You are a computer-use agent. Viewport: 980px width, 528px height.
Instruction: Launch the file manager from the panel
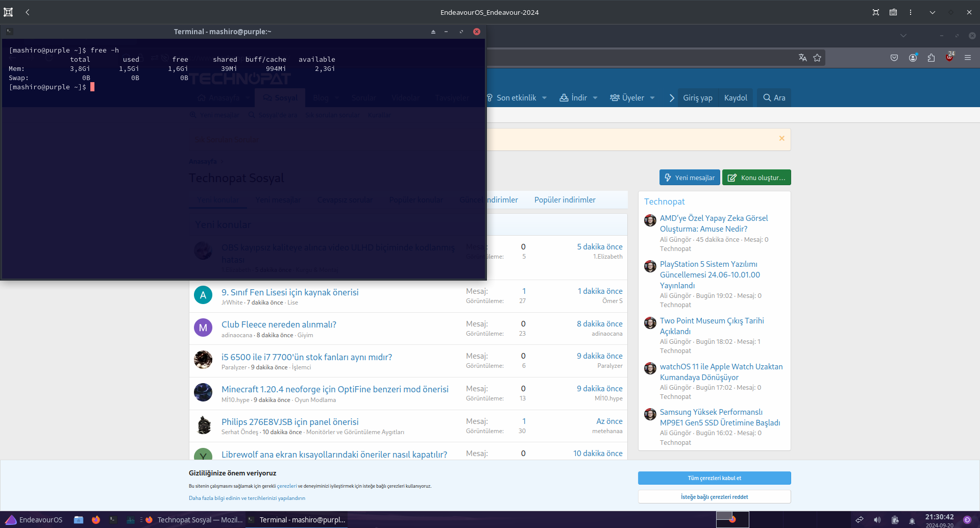pos(79,520)
